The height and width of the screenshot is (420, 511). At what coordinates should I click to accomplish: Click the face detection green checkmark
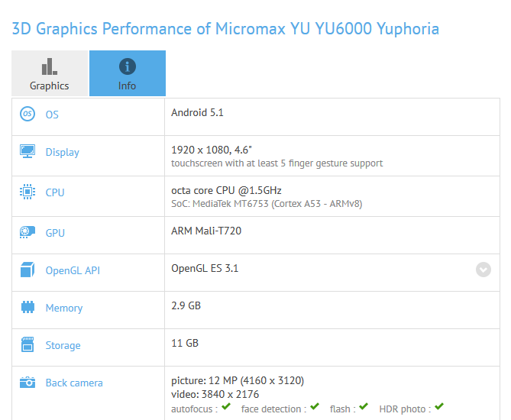pyautogui.click(x=314, y=407)
